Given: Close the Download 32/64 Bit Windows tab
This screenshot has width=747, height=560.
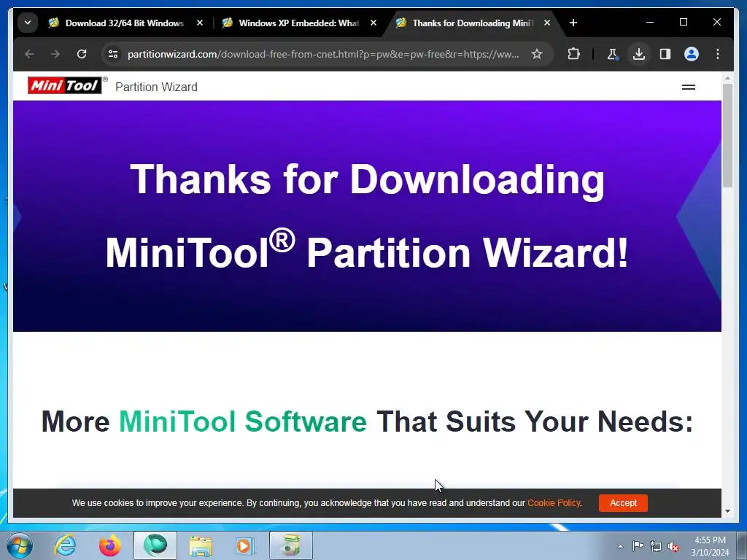Looking at the screenshot, I should pos(200,23).
